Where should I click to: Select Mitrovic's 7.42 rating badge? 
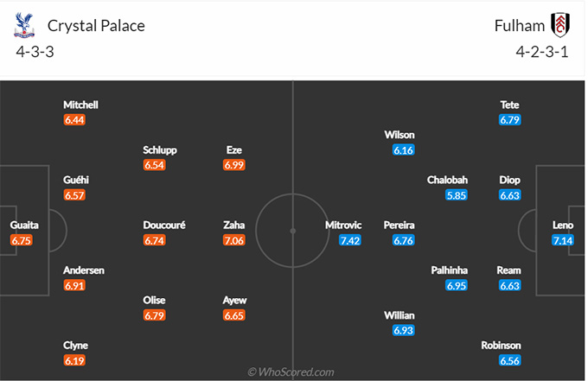[x=349, y=240]
